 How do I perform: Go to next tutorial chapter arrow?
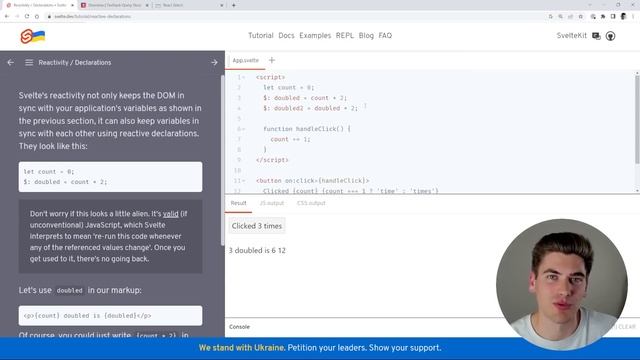click(214, 62)
